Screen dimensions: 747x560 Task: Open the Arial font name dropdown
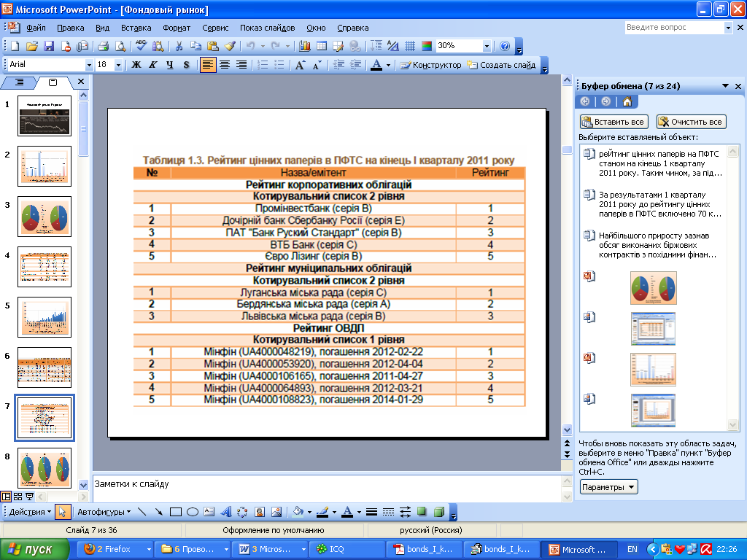point(89,65)
